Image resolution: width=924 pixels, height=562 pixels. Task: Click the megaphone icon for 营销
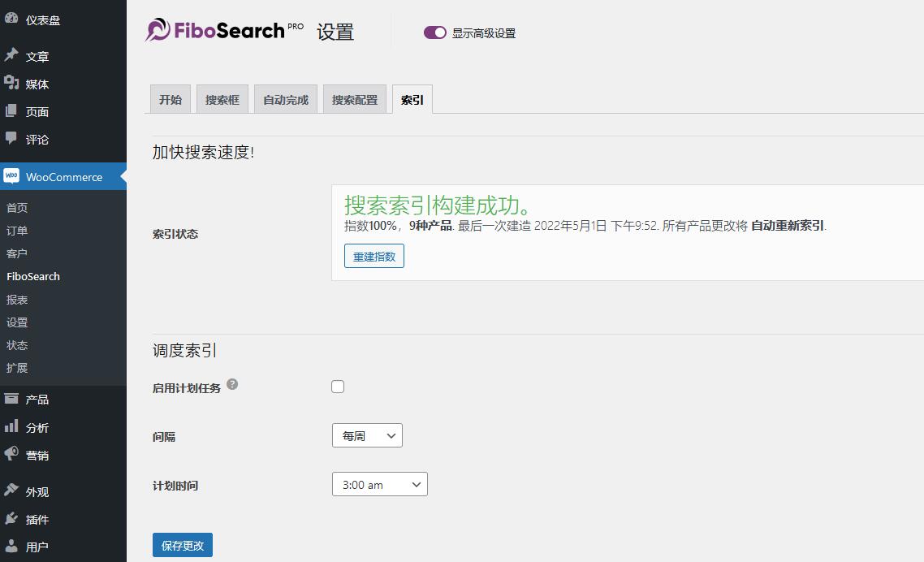[x=11, y=455]
